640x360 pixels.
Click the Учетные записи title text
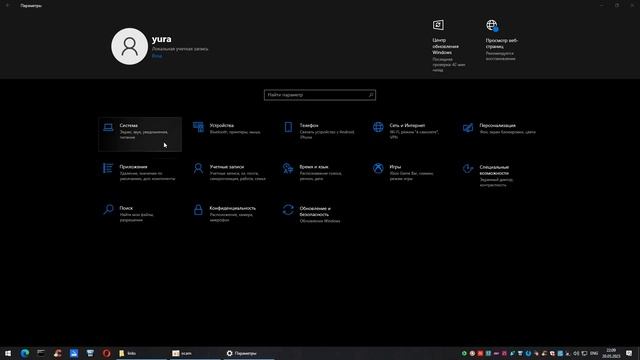[x=227, y=167]
